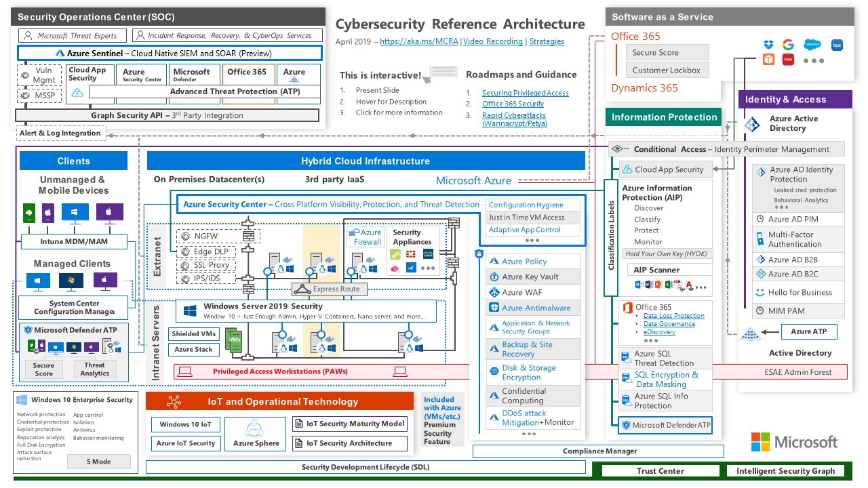This screenshot has height=488, width=868.
Task: Click the Secure Score meter under Microsoft Defender ATP
Action: [43, 368]
